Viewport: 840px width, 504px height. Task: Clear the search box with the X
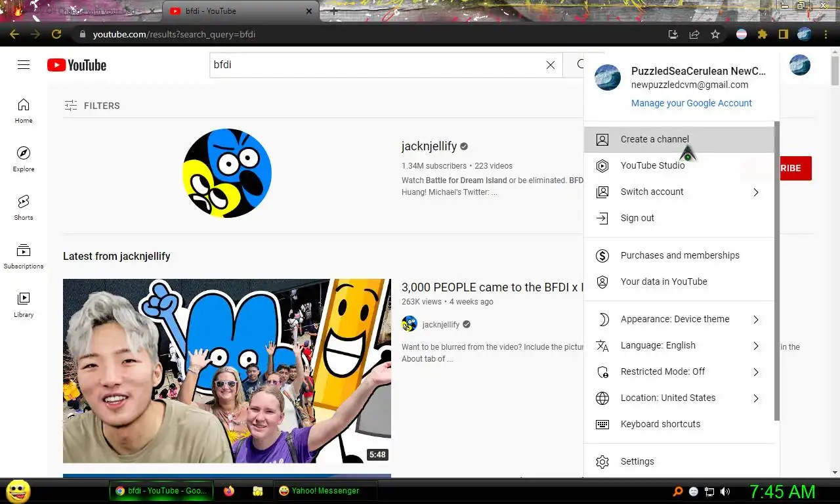(551, 65)
